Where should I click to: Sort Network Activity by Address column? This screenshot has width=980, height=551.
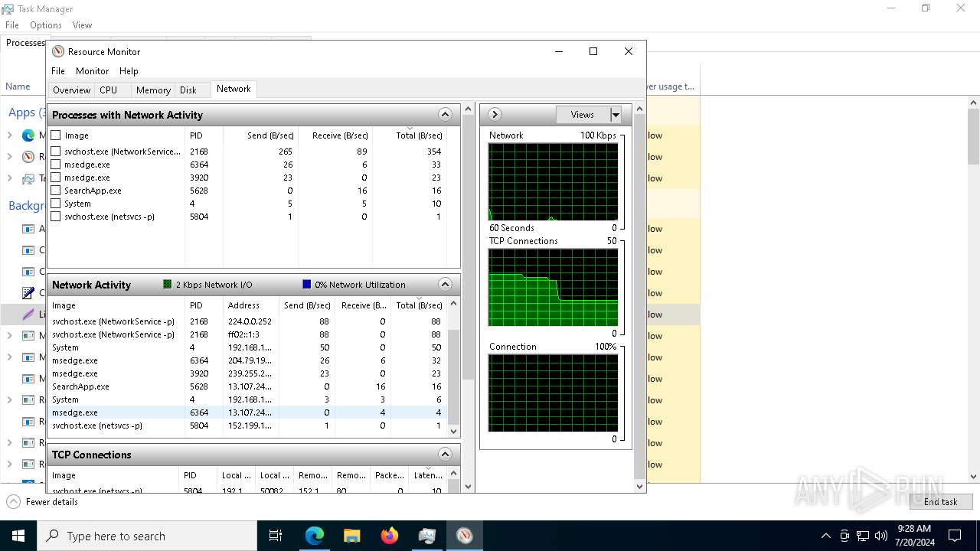pyautogui.click(x=243, y=305)
